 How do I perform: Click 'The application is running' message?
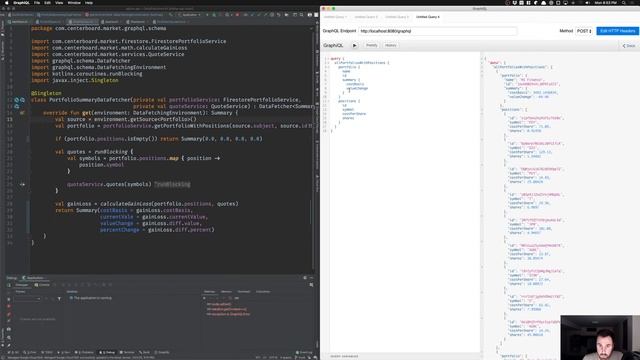point(92,298)
